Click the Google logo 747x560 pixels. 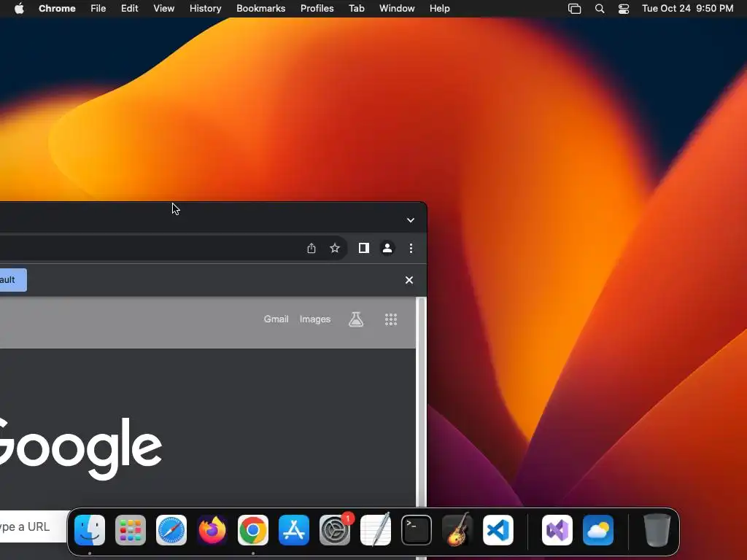pyautogui.click(x=80, y=448)
